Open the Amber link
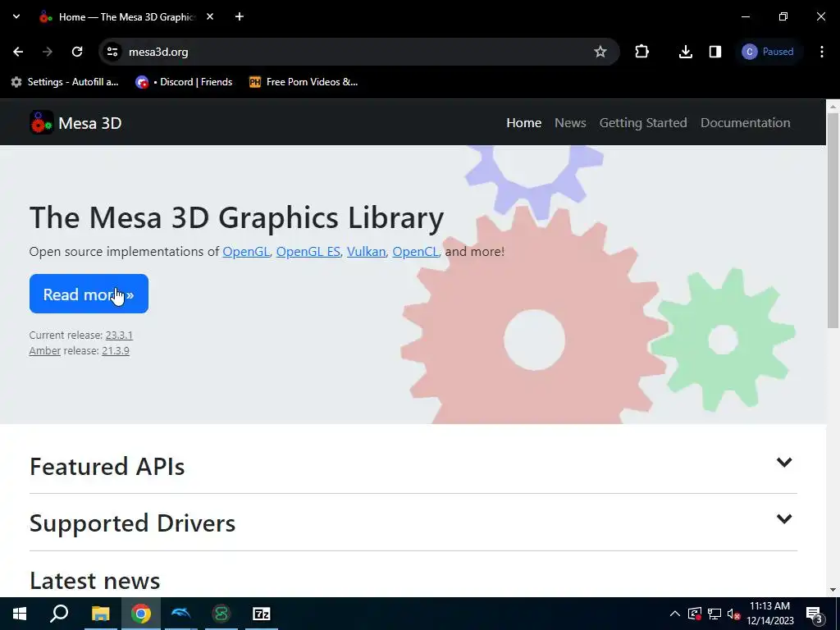 pyautogui.click(x=44, y=351)
